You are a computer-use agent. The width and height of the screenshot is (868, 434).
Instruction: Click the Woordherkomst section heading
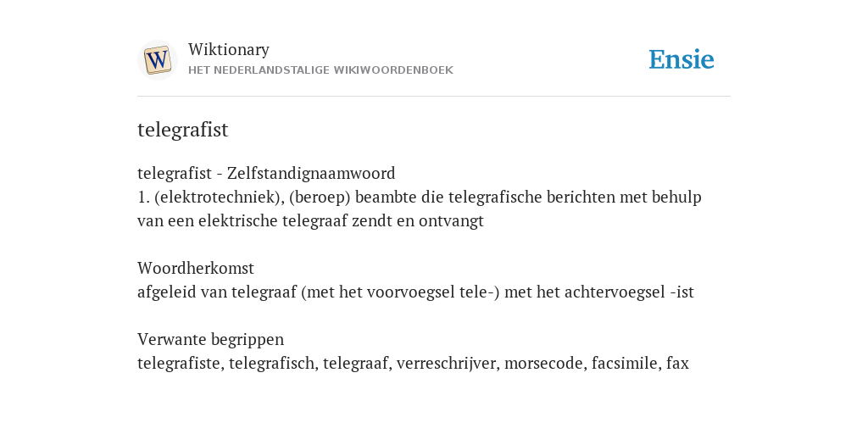coord(196,269)
